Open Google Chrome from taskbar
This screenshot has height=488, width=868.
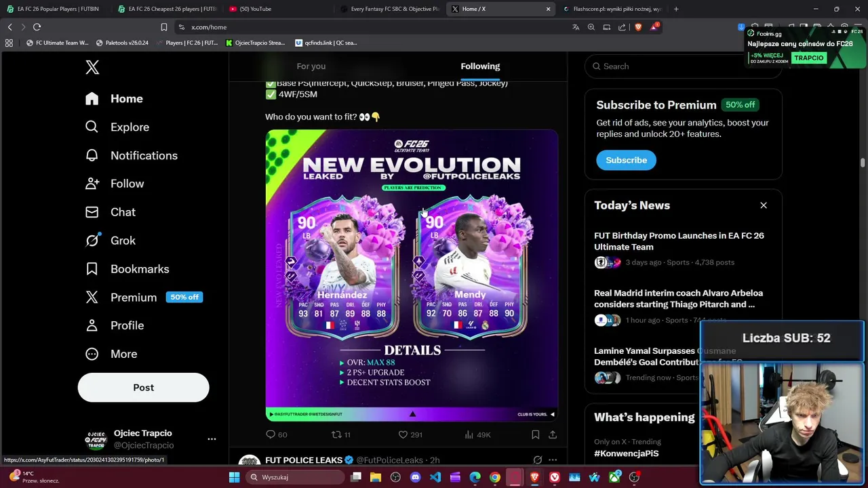click(x=495, y=477)
